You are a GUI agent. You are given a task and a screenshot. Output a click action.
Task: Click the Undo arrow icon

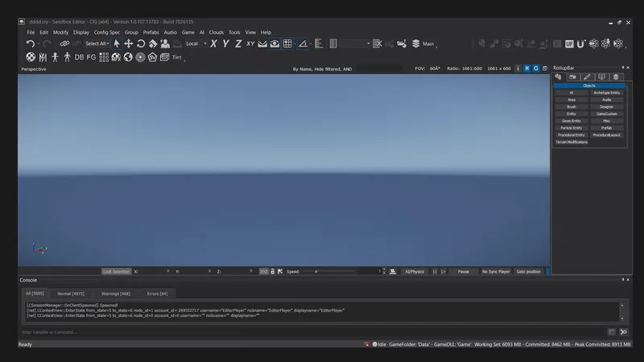[30, 43]
